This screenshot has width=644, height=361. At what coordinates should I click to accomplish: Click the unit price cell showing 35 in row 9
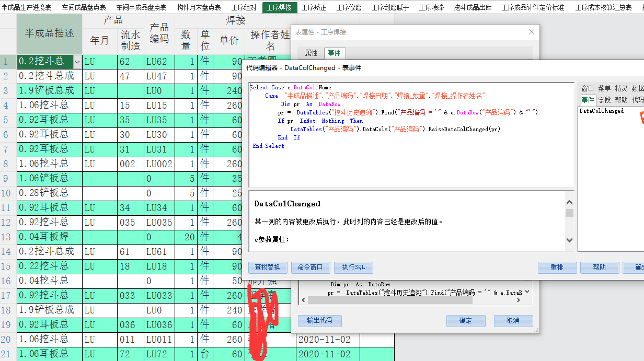pos(229,179)
